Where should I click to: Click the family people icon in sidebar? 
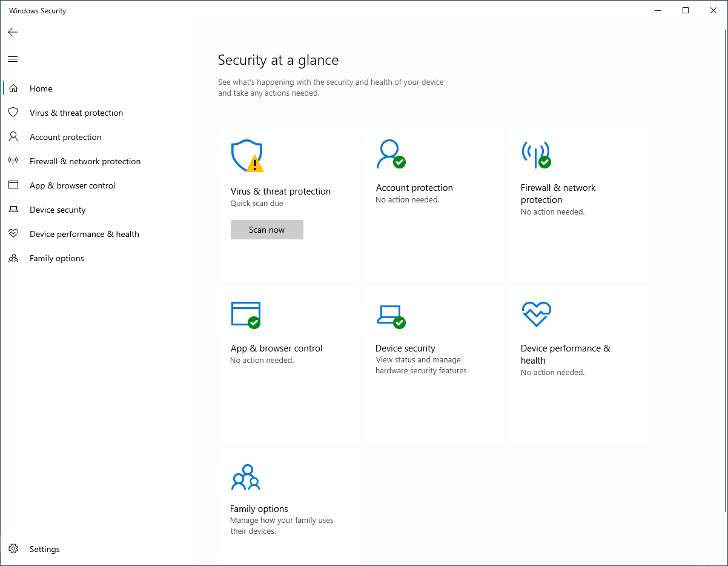click(x=13, y=258)
